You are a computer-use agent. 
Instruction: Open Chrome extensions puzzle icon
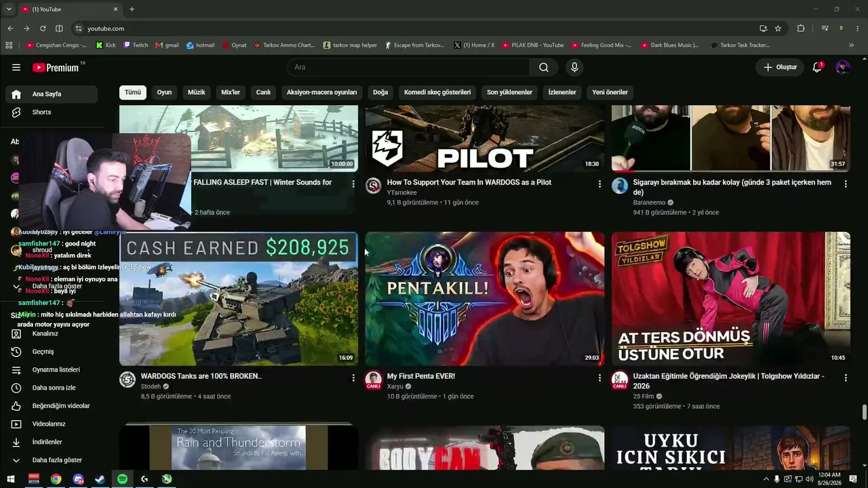point(801,28)
